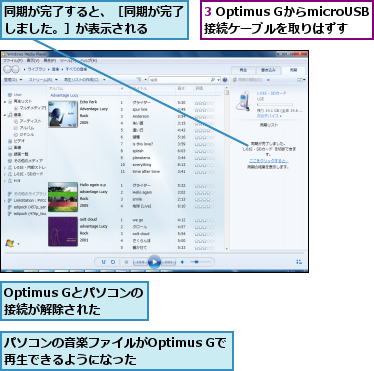This screenshot has width=374, height=371.
Task: Collapse the 音楽 tree node
Action: (5, 115)
